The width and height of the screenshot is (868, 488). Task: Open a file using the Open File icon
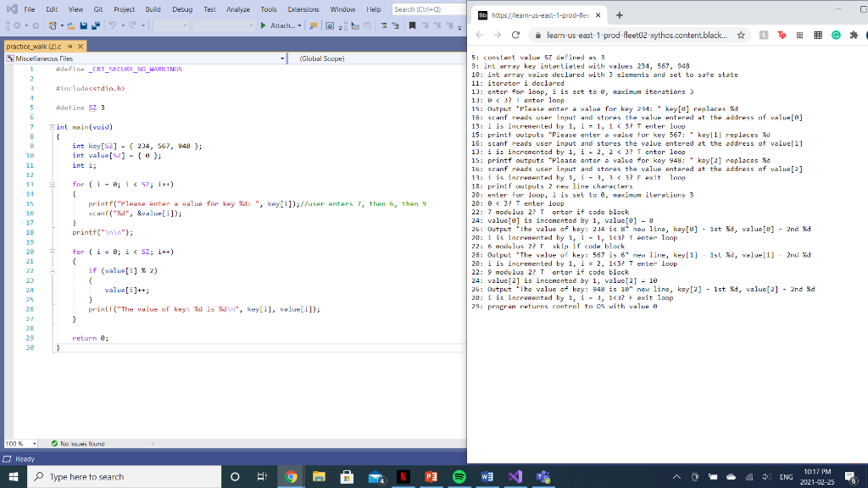tap(70, 26)
